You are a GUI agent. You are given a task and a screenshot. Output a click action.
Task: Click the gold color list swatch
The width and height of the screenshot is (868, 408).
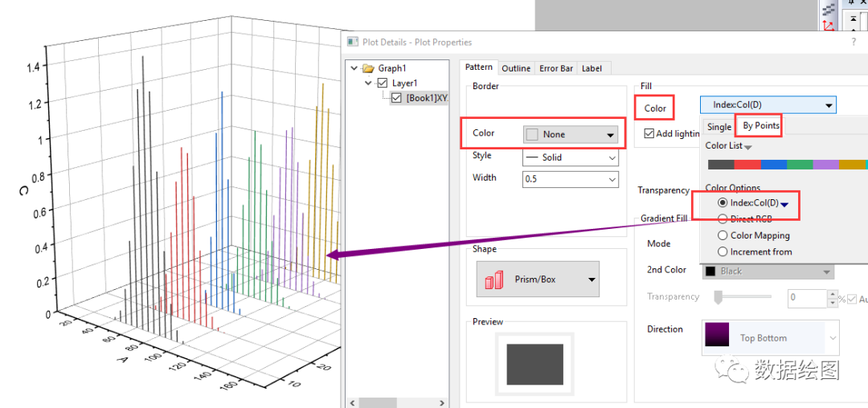(x=852, y=164)
